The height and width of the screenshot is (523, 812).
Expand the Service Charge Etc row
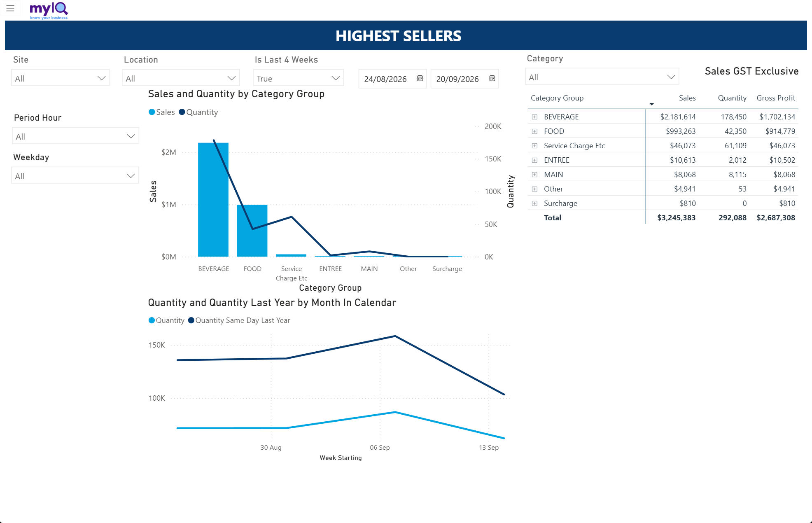click(534, 146)
